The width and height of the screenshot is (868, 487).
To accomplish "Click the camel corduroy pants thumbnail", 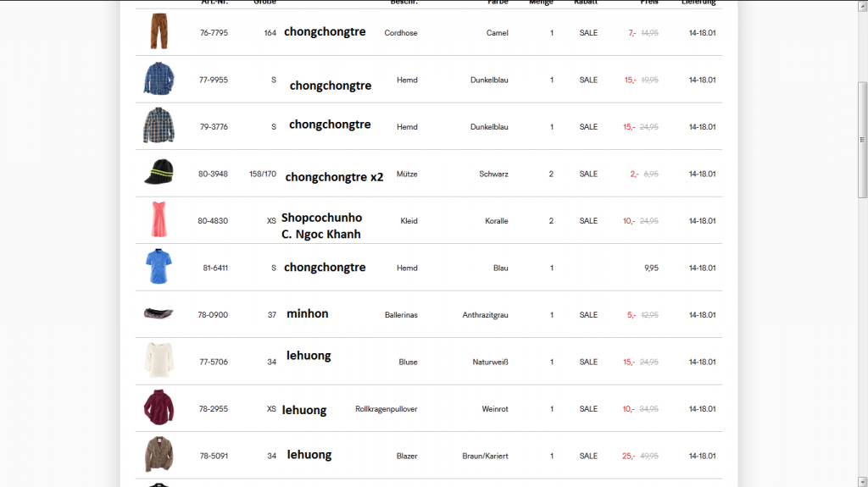I will pos(159,32).
